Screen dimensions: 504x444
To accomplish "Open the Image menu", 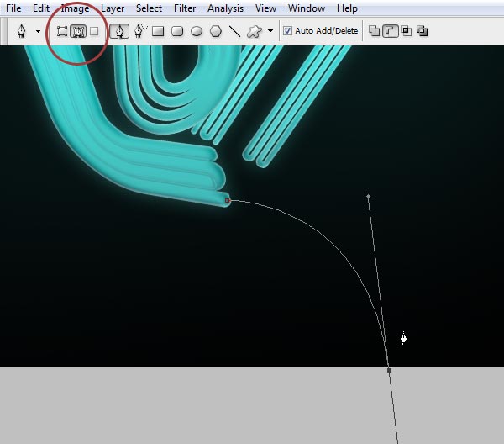I will point(76,8).
